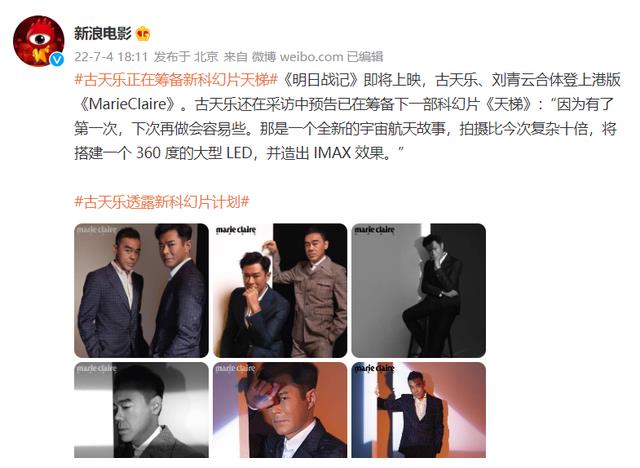Open first photo of two men in suits
The width and height of the screenshot is (640, 468).
[x=141, y=291]
